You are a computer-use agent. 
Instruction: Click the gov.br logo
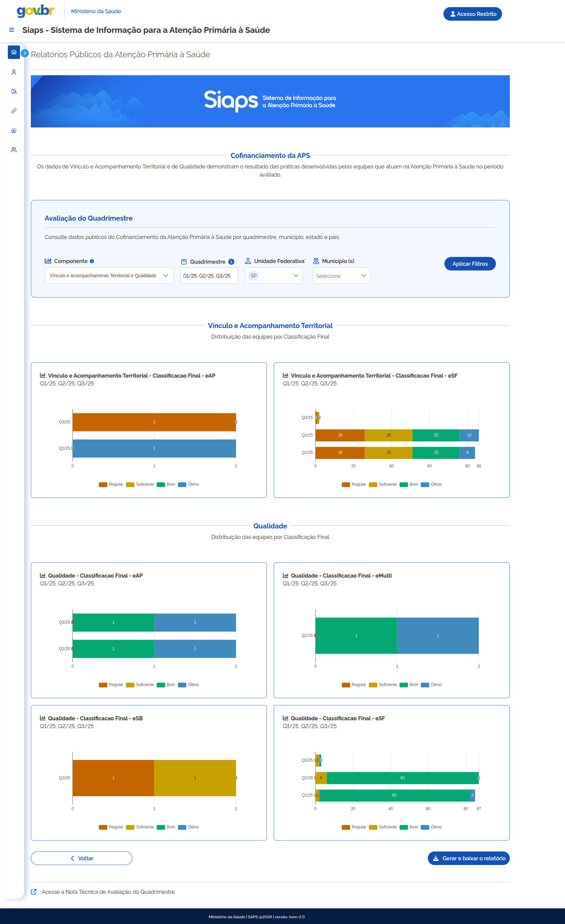(36, 11)
